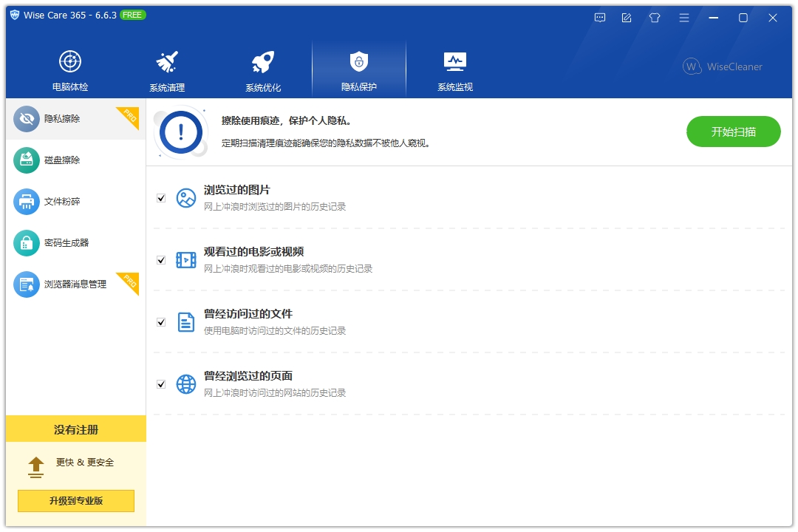The image size is (798, 532).
Task: Click the 升级到专业版 upgrade button
Action: pyautogui.click(x=75, y=501)
